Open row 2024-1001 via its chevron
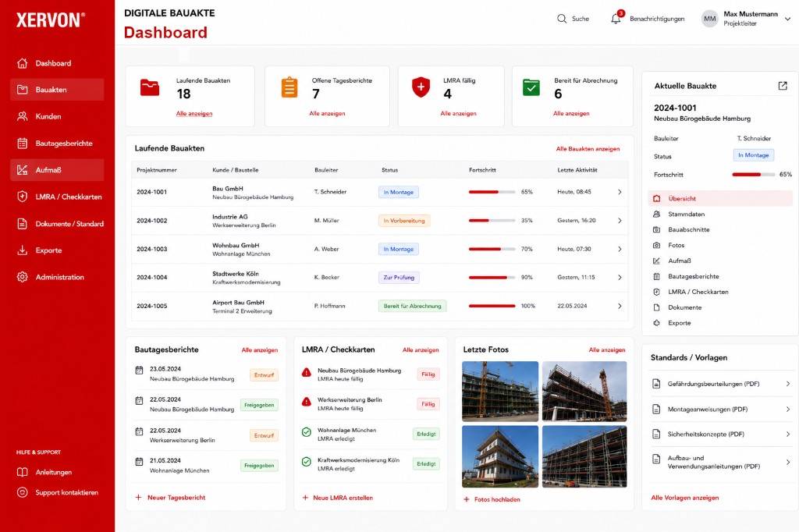This screenshot has height=532, width=799. [x=620, y=192]
